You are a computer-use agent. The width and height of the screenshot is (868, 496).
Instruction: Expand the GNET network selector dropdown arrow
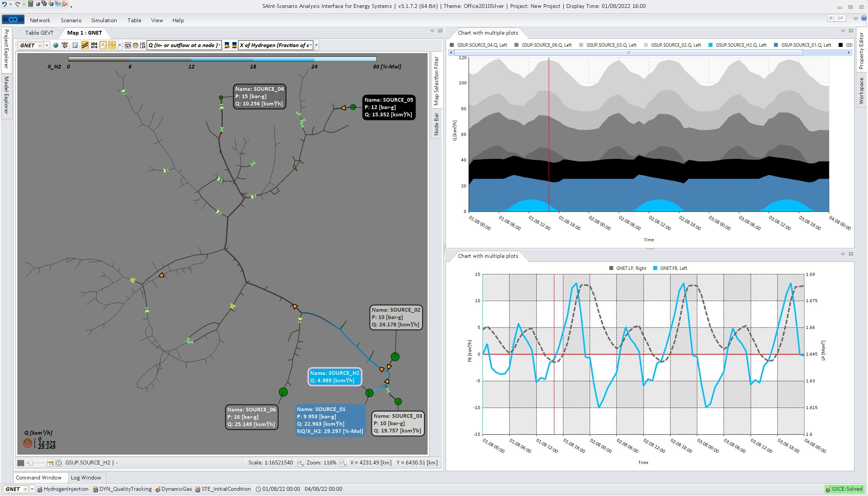pos(47,45)
